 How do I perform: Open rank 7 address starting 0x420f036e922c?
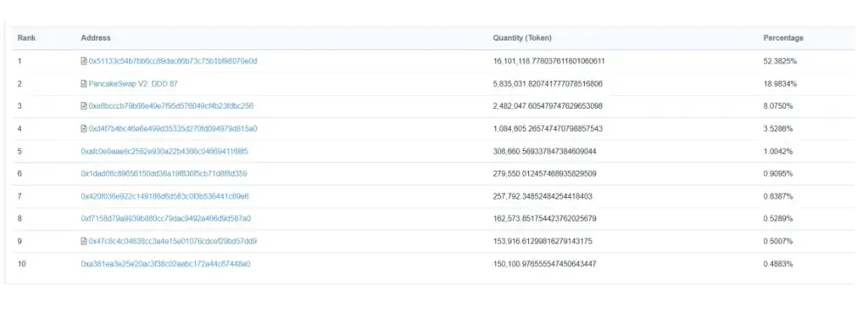click(x=165, y=196)
